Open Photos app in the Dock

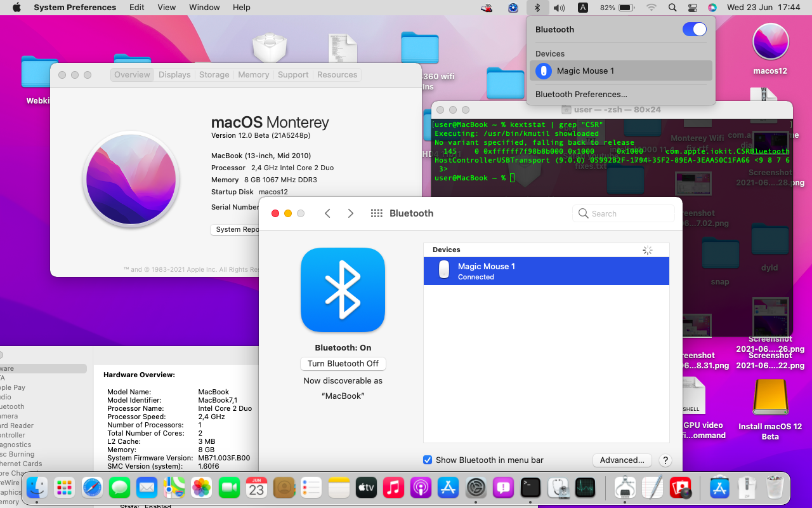point(202,488)
